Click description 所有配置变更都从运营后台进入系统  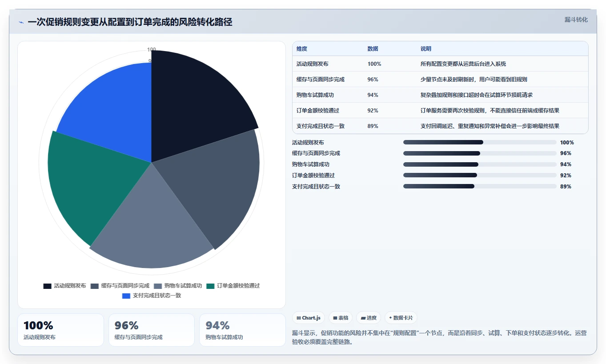pos(463,64)
